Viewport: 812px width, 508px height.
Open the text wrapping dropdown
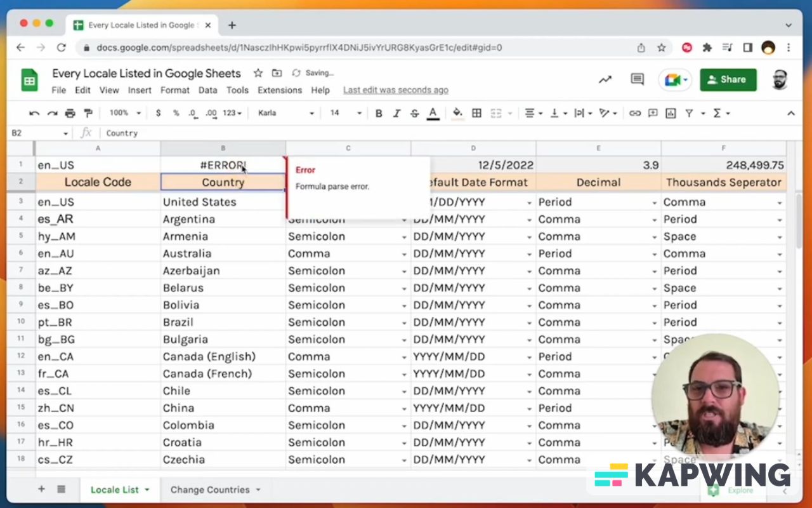pyautogui.click(x=583, y=113)
